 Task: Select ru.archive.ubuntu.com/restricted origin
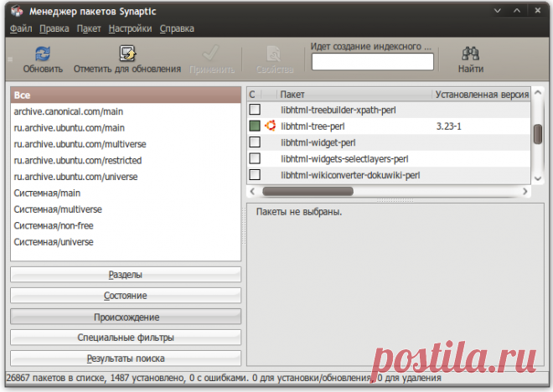[x=126, y=160]
